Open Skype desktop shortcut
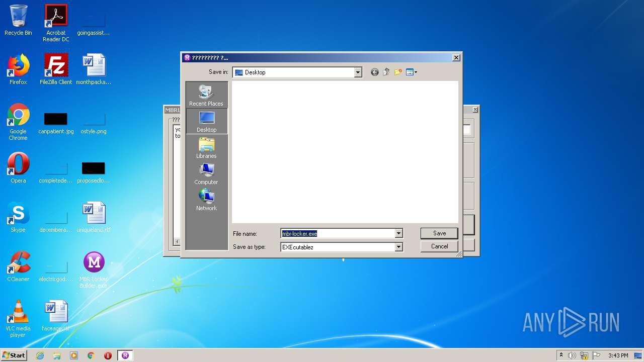 tap(18, 217)
